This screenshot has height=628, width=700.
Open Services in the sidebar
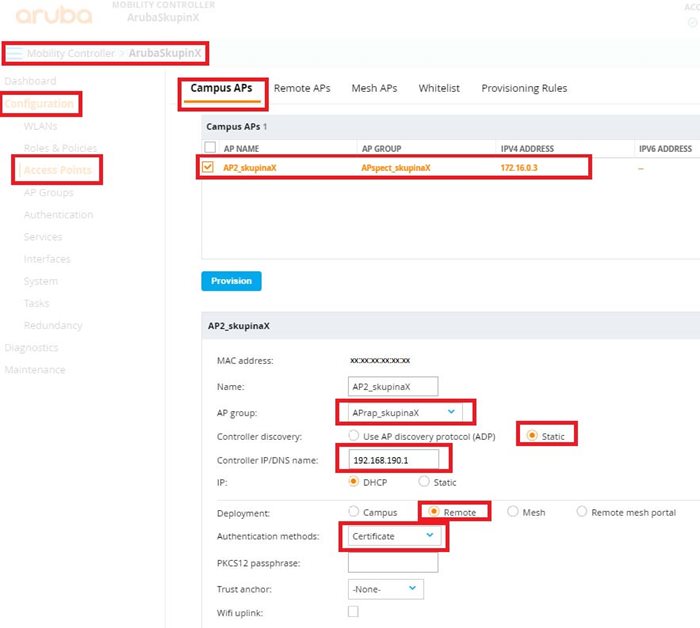(x=43, y=237)
